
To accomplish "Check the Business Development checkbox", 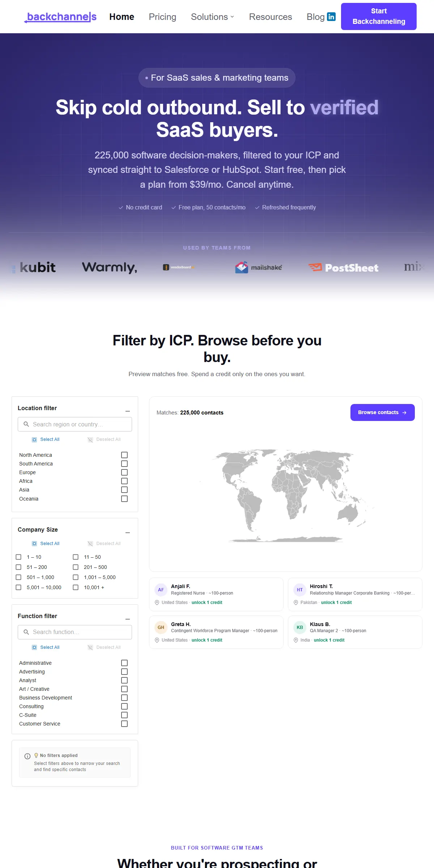I will coord(124,698).
